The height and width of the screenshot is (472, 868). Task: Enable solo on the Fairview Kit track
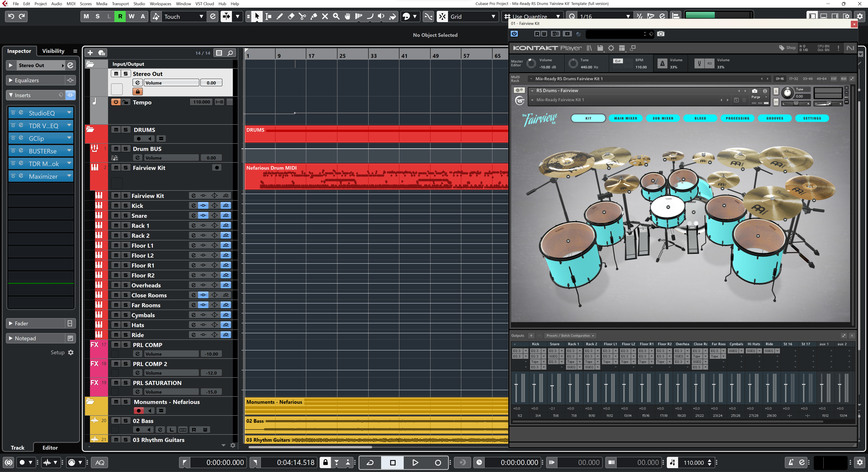click(x=124, y=167)
